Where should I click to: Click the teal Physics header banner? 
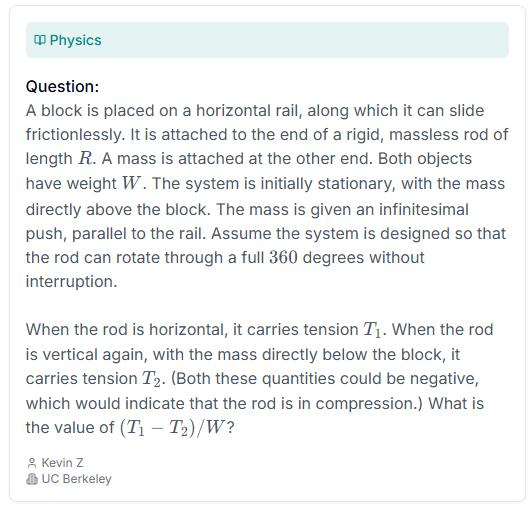pyautogui.click(x=267, y=40)
